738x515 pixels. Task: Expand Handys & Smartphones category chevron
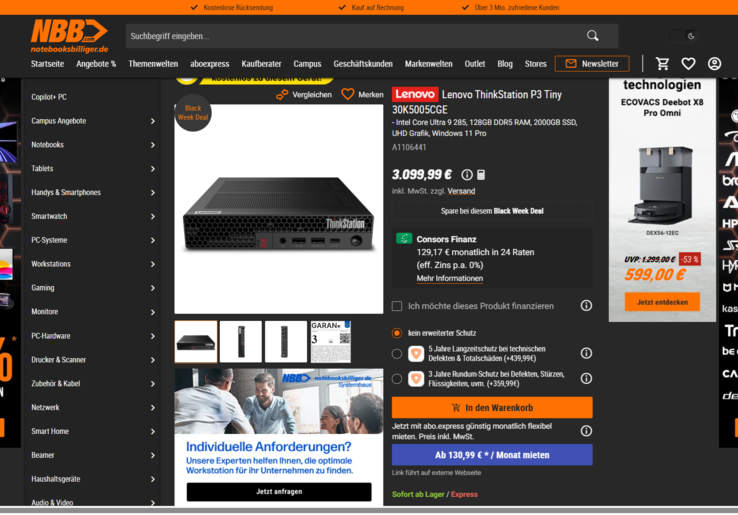click(x=152, y=193)
